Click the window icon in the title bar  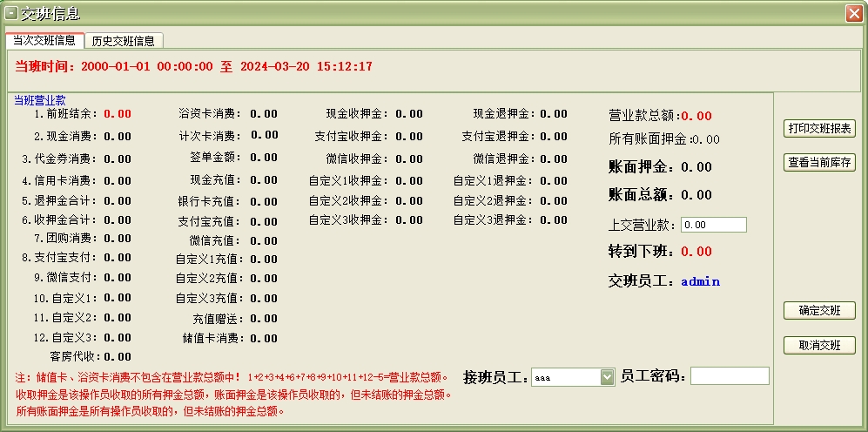click(11, 13)
